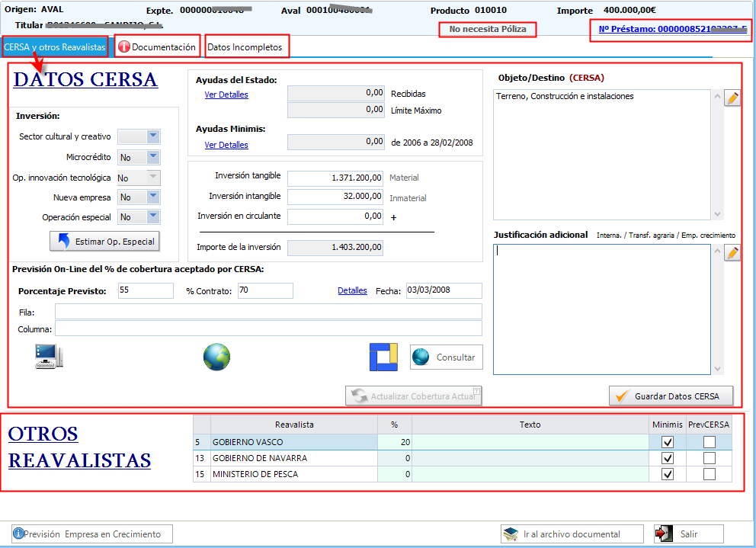Select the MINISTERIO DE PESCA row

pos(463,474)
